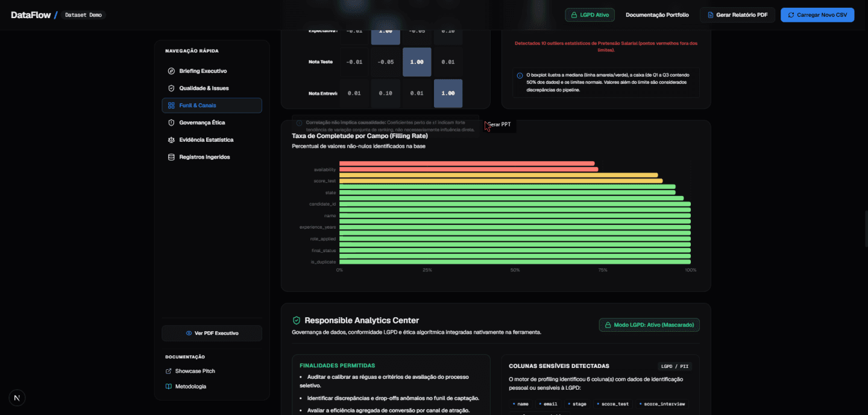Click the LGPD / PII tag
This screenshot has width=868, height=415.
675,366
